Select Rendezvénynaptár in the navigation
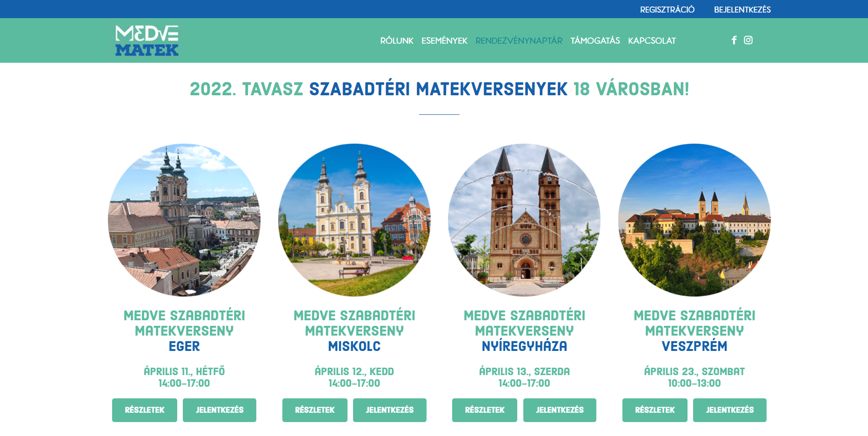Image resolution: width=868 pixels, height=436 pixels. pos(519,41)
